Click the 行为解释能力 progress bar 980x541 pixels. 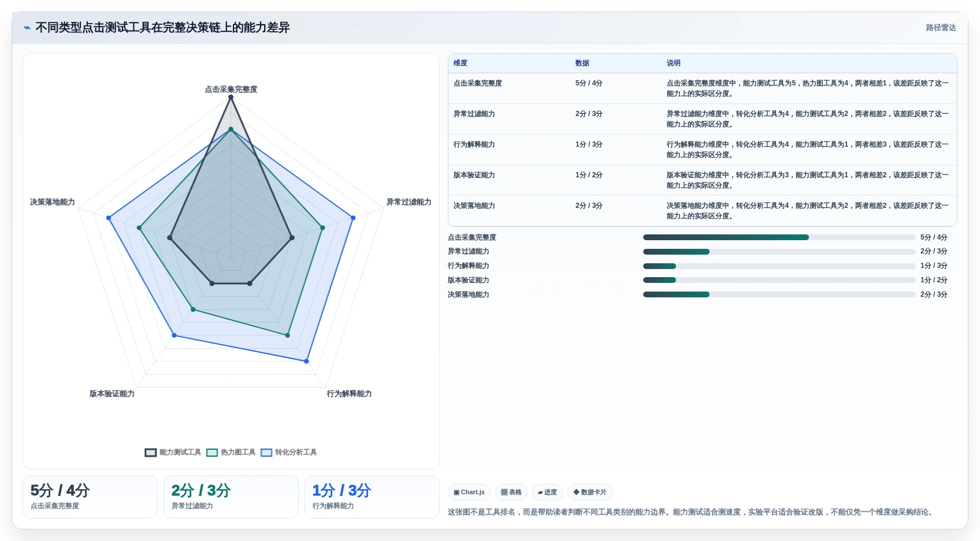pyautogui.click(x=779, y=266)
